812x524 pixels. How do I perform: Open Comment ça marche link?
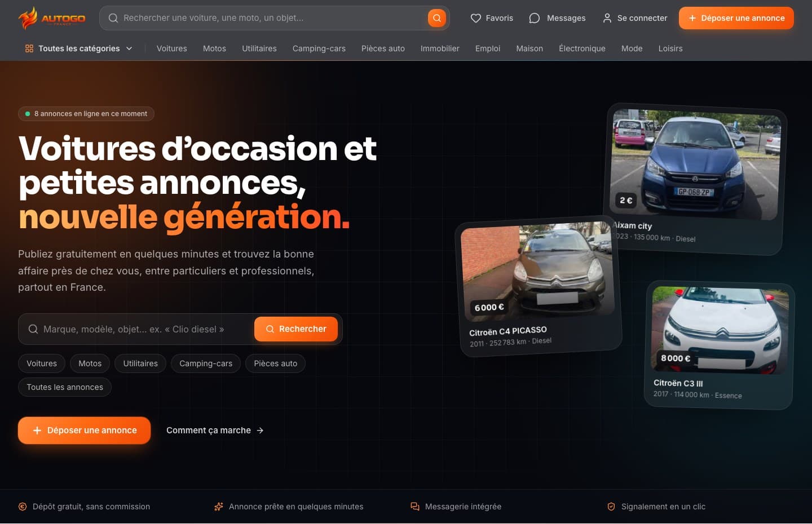tap(215, 430)
